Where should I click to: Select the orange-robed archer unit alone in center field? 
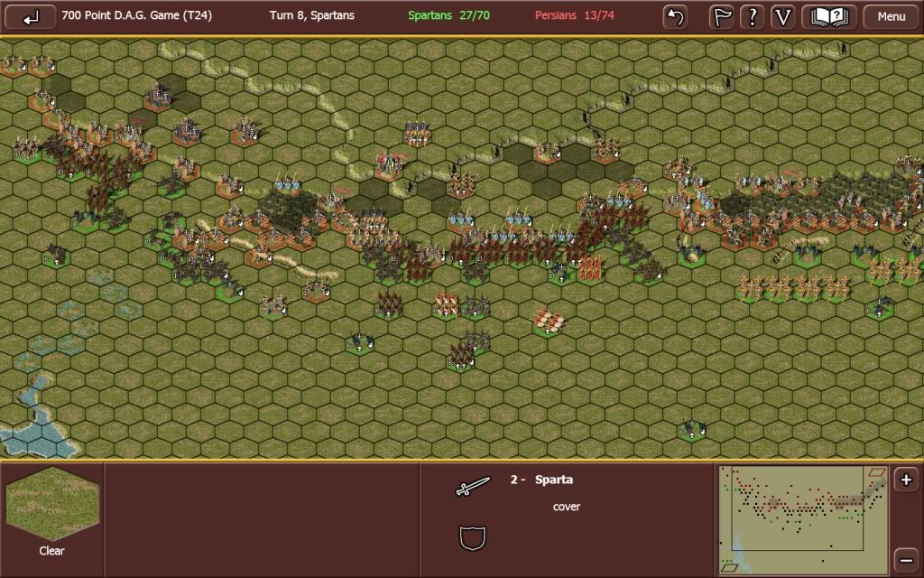[550, 322]
